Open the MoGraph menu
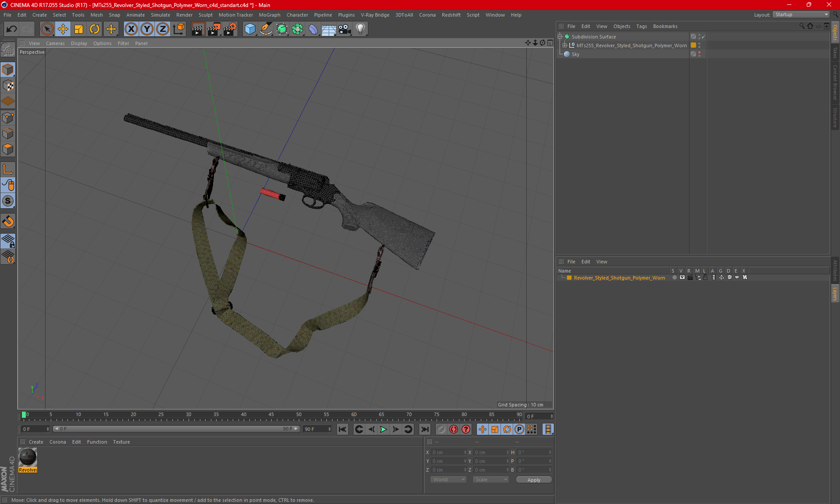Image resolution: width=840 pixels, height=504 pixels. pos(269,15)
